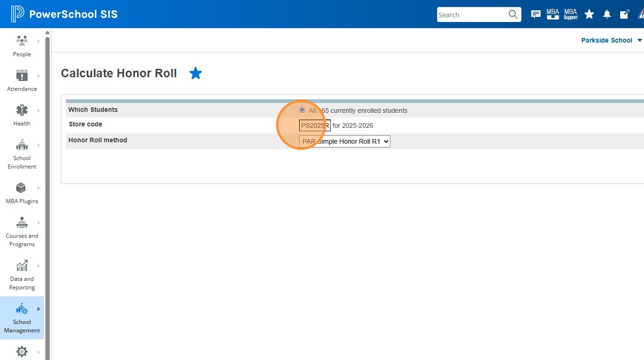The width and height of the screenshot is (644, 360).
Task: Open the MBA Support icon
Action: point(571,14)
